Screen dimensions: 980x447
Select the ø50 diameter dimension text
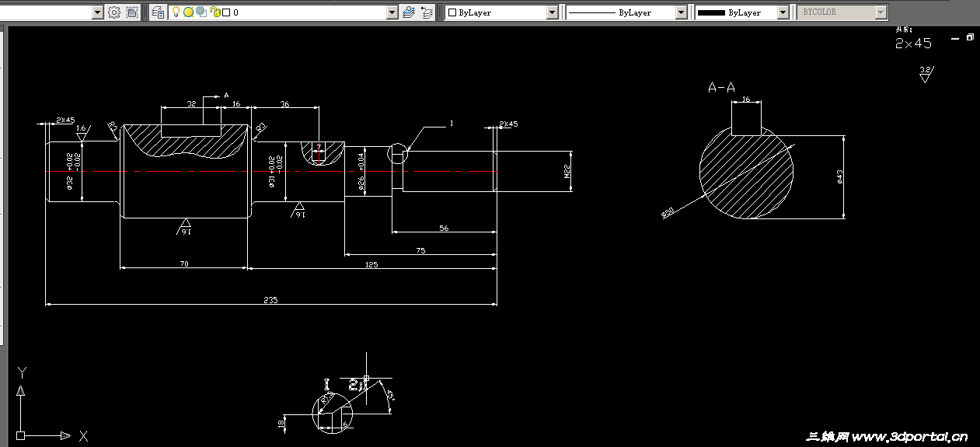click(668, 212)
